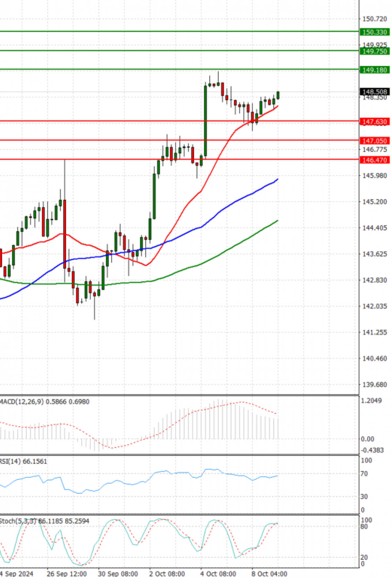392x577 pixels.
Task: Click the 145.200 price axis value
Action: pos(374,201)
